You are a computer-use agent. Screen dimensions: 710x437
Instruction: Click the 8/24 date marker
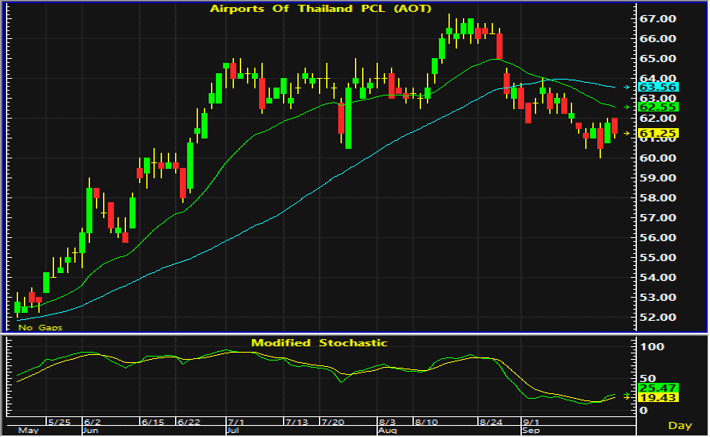(x=491, y=422)
